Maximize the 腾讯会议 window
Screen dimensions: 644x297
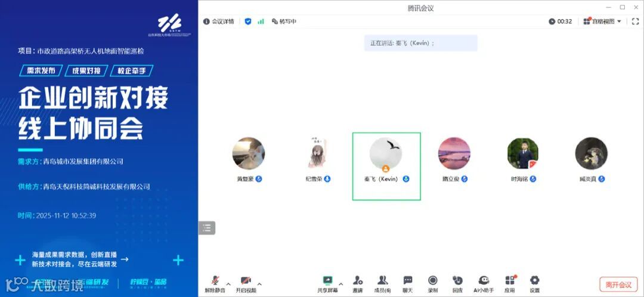coord(623,7)
